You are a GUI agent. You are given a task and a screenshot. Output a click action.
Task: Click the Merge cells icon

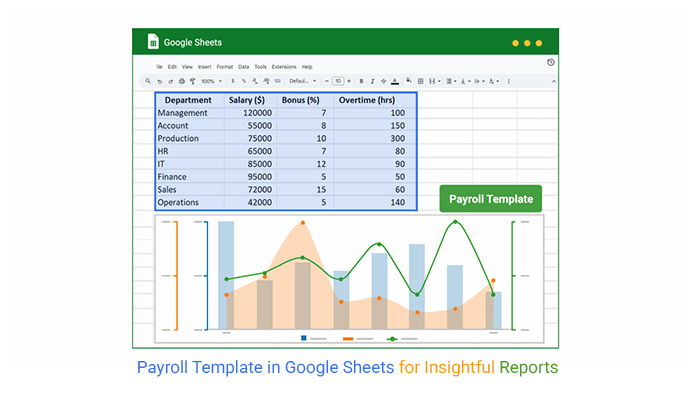point(432,81)
